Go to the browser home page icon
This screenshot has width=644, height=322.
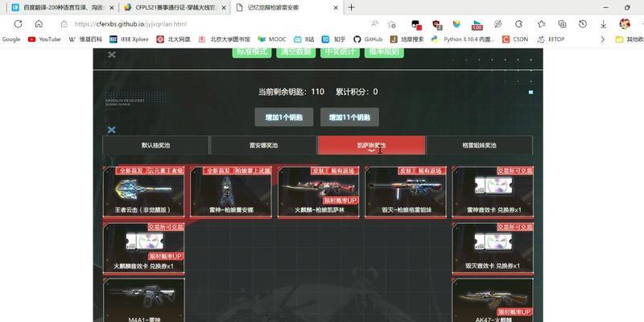coord(39,24)
